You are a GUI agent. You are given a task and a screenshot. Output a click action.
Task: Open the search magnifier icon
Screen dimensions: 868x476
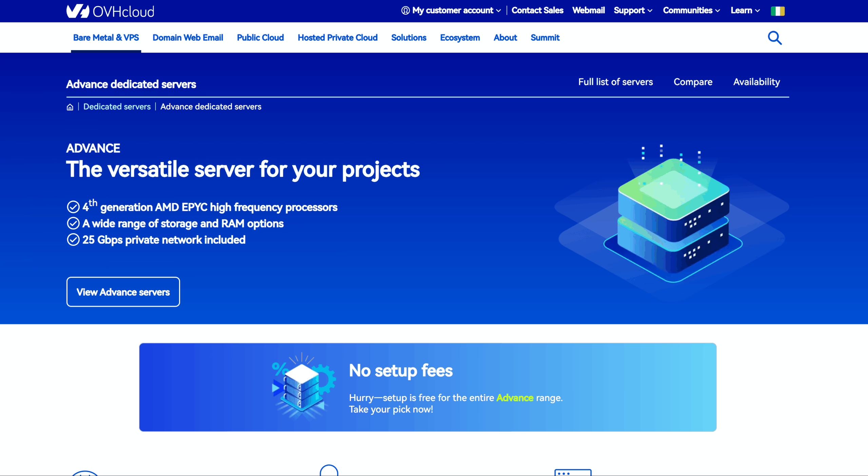coord(775,38)
